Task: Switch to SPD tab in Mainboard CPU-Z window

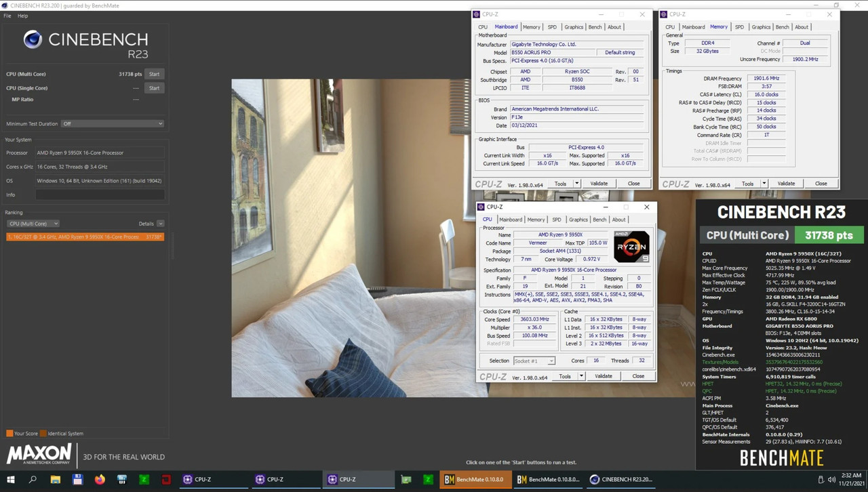Action: point(552,27)
